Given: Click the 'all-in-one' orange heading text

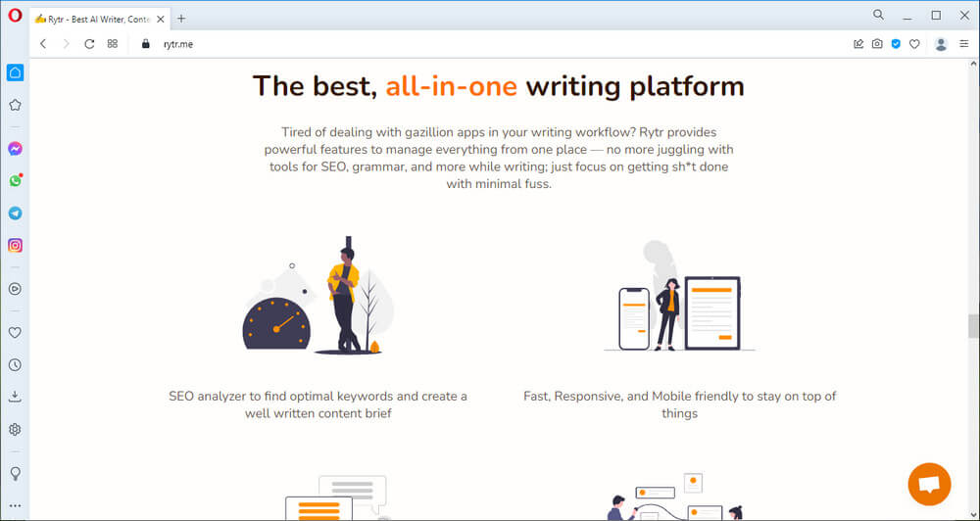Looking at the screenshot, I should (x=451, y=86).
